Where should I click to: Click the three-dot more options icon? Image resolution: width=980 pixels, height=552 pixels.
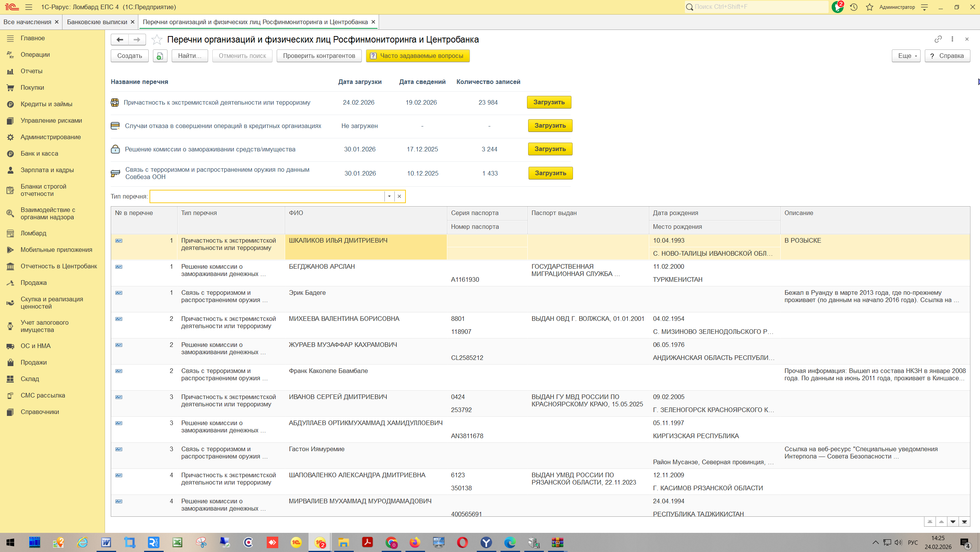[952, 39]
